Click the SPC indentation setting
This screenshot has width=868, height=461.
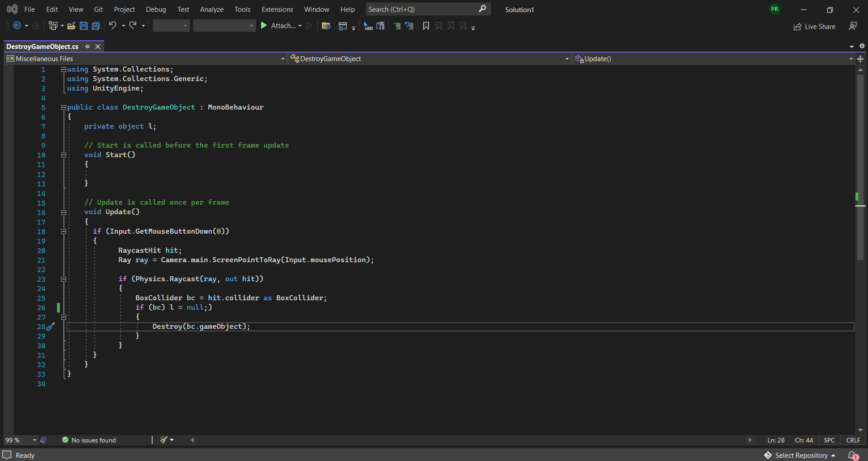(x=830, y=440)
